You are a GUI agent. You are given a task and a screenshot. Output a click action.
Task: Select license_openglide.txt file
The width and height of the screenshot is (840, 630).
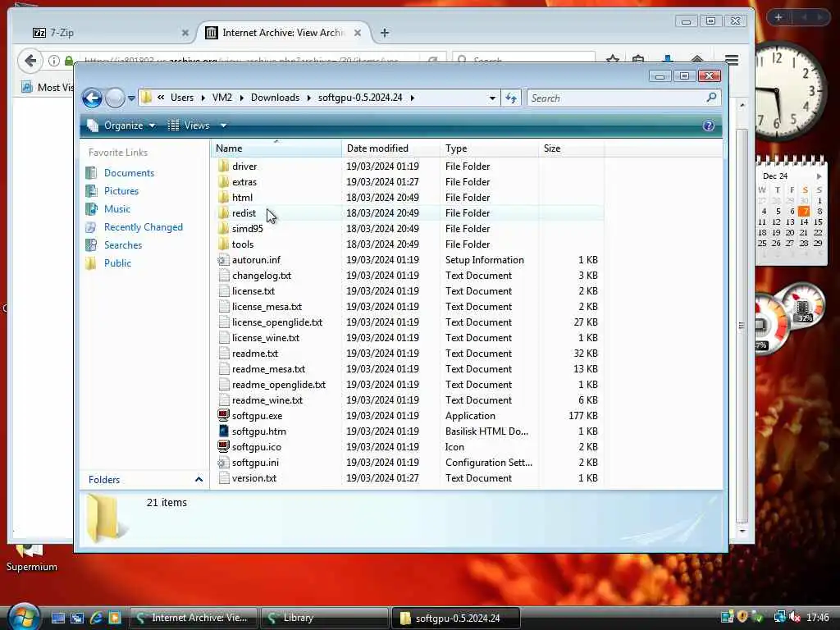coord(277,322)
